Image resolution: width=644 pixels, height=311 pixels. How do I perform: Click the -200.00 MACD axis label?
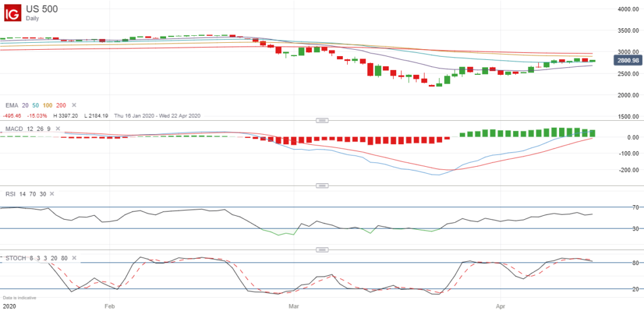pos(630,169)
